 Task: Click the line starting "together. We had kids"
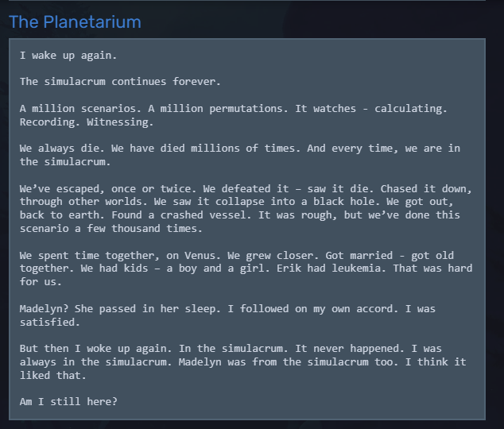pos(246,269)
